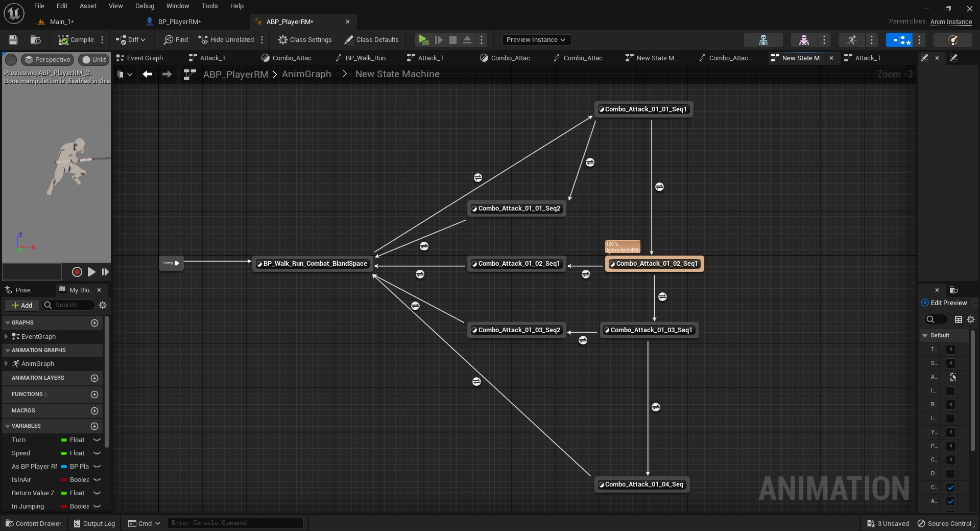Switch to the BP_PlayerRM document tab
Screen dimensions: 980x531
(179, 21)
